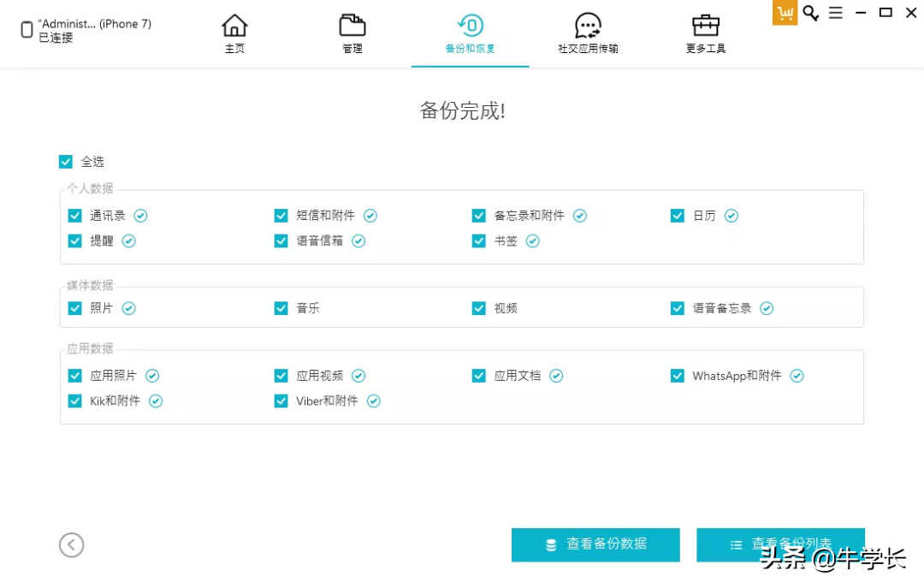Click the key register icon
Viewport: 924px width, 588px height.
tap(810, 13)
